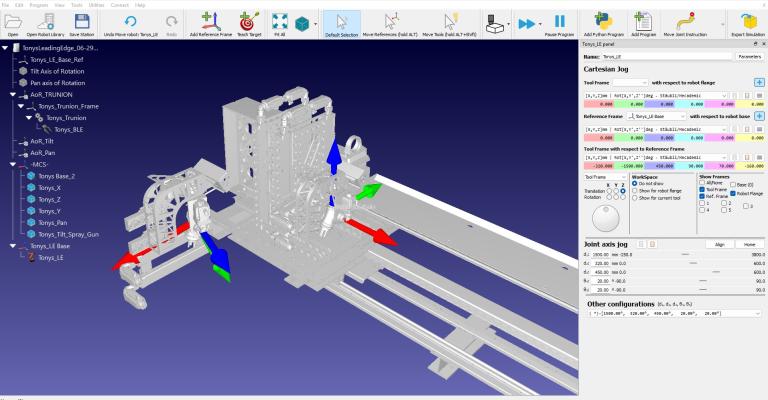Select the Do not draw workspace option

click(635, 184)
